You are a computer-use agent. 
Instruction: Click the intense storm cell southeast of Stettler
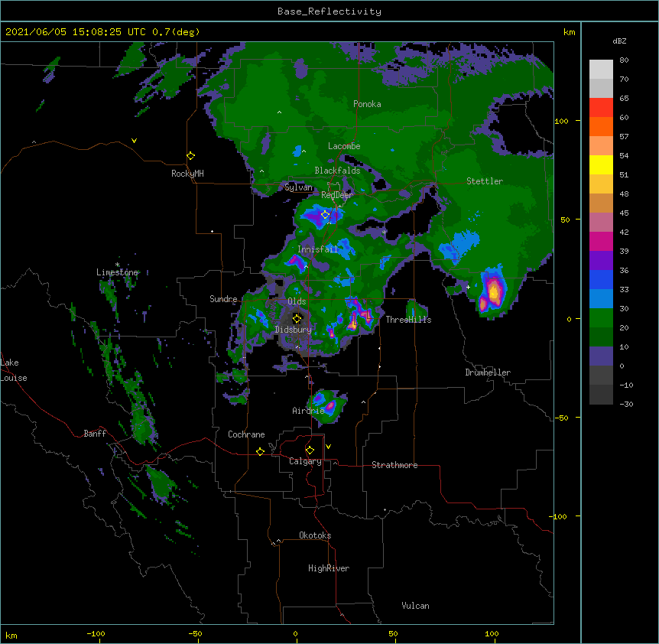tap(494, 291)
